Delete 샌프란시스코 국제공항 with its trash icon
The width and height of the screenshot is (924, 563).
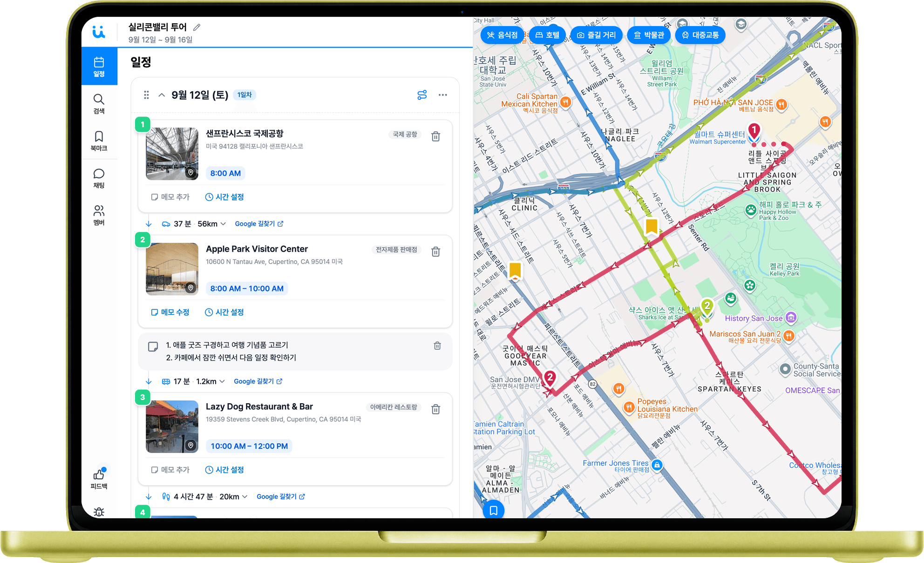pos(436,137)
